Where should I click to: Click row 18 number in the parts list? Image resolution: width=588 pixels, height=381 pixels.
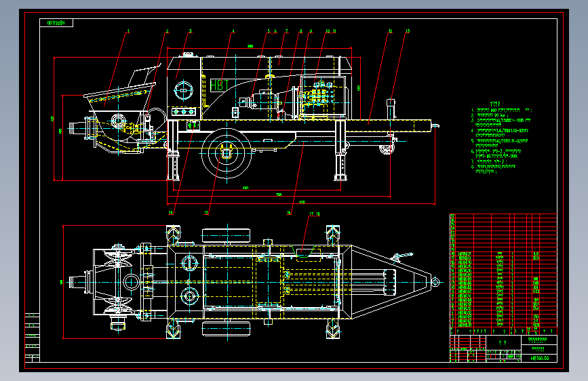pyautogui.click(x=452, y=254)
